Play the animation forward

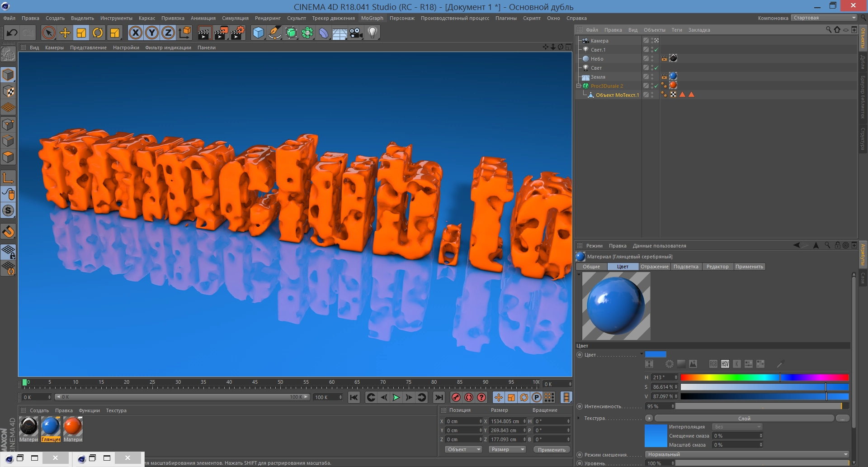coord(396,397)
